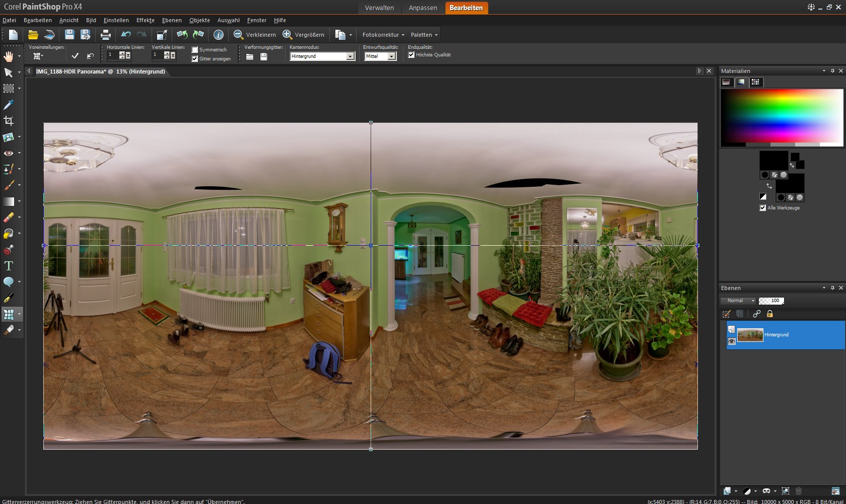Pick the Dropper eyedropper tool

coord(9,105)
